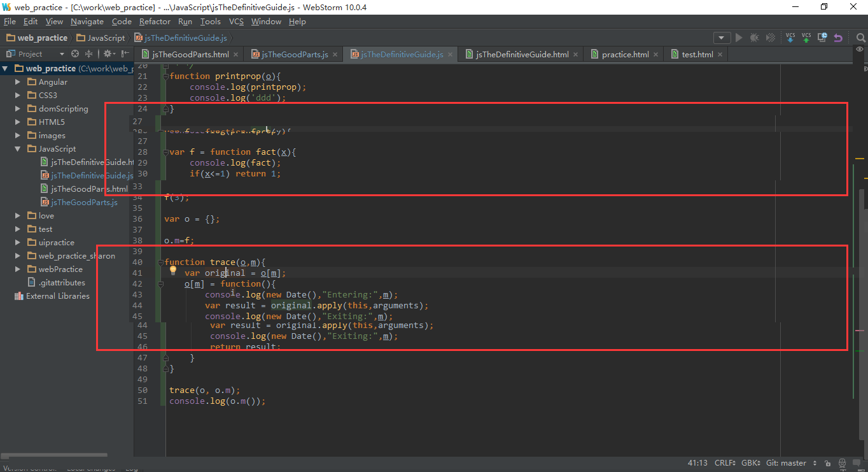Viewport: 868px width, 472px height.
Task: Run the current configuration with the green play icon
Action: click(738, 37)
